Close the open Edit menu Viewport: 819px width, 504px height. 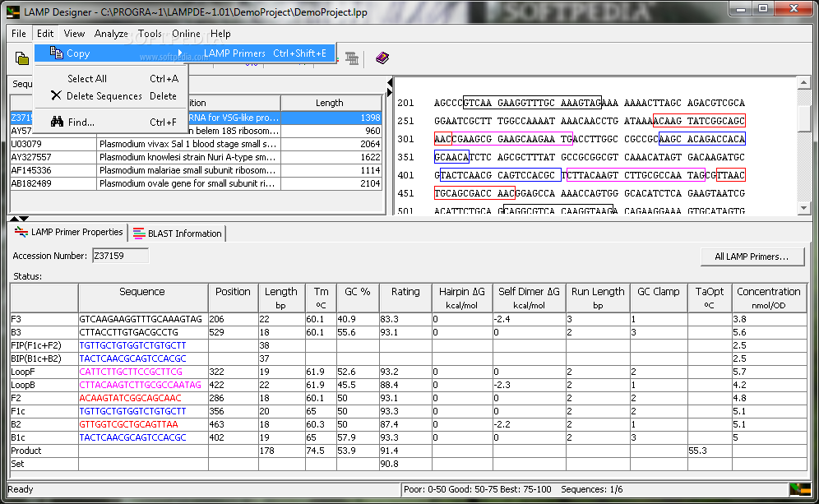click(45, 34)
